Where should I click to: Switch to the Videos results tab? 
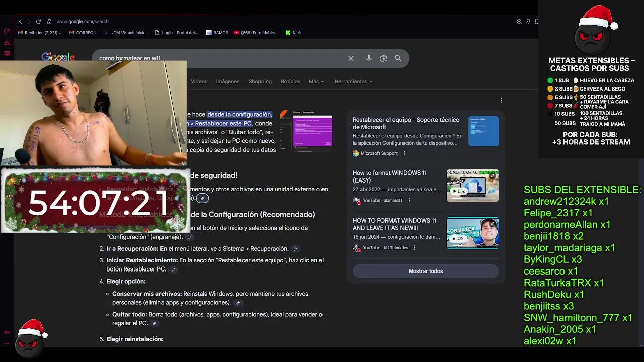(x=199, y=81)
